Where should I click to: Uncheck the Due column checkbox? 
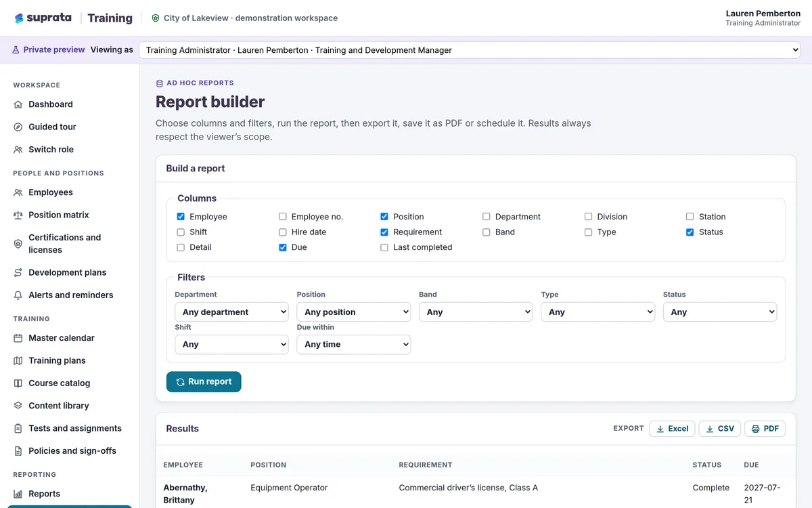pyautogui.click(x=283, y=248)
